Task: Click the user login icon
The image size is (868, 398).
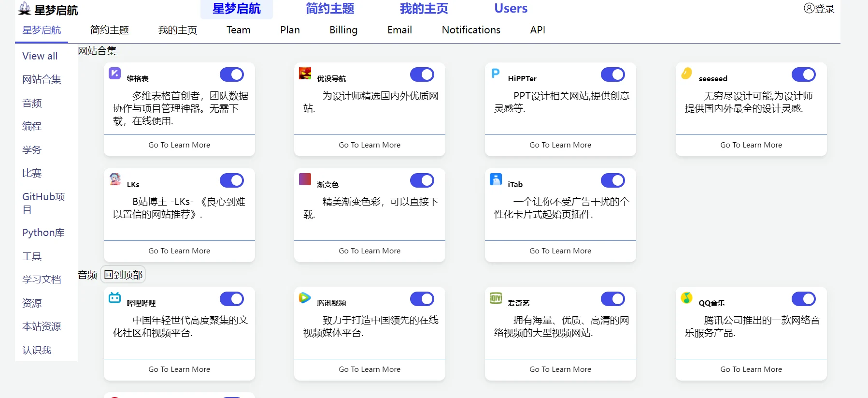Action: (x=809, y=8)
